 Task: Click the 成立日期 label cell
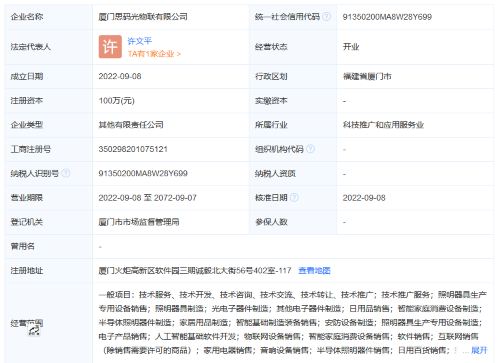coord(49,76)
